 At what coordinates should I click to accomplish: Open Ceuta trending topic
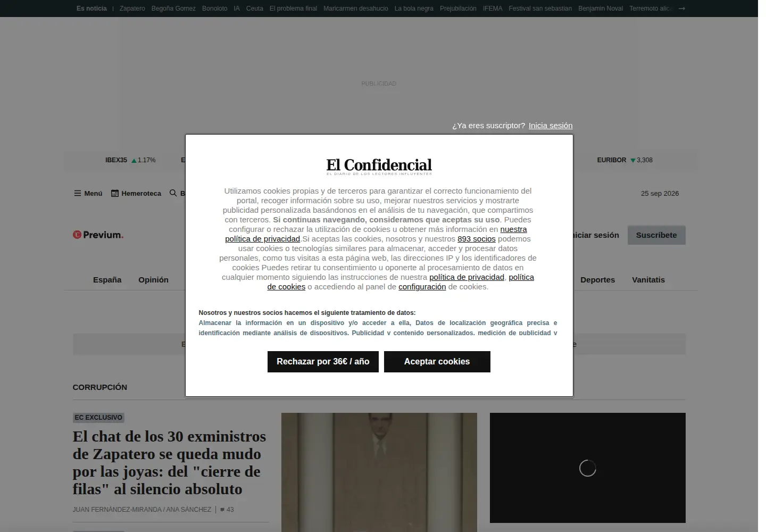tap(255, 9)
